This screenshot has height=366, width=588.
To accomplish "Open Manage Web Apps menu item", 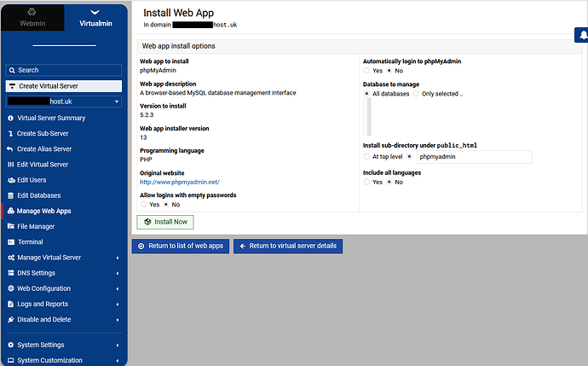I will [x=43, y=211].
